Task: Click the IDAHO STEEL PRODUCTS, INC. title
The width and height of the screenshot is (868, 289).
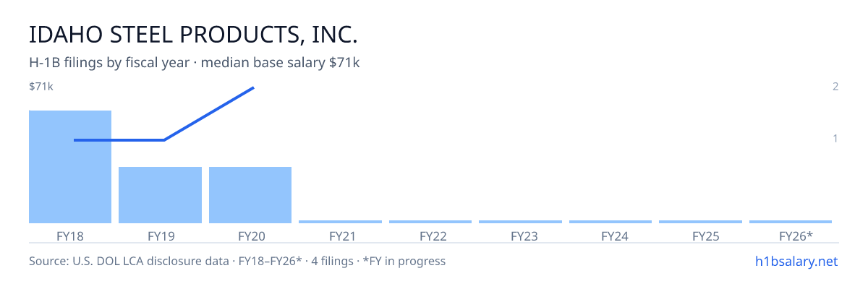Action: 194,35
